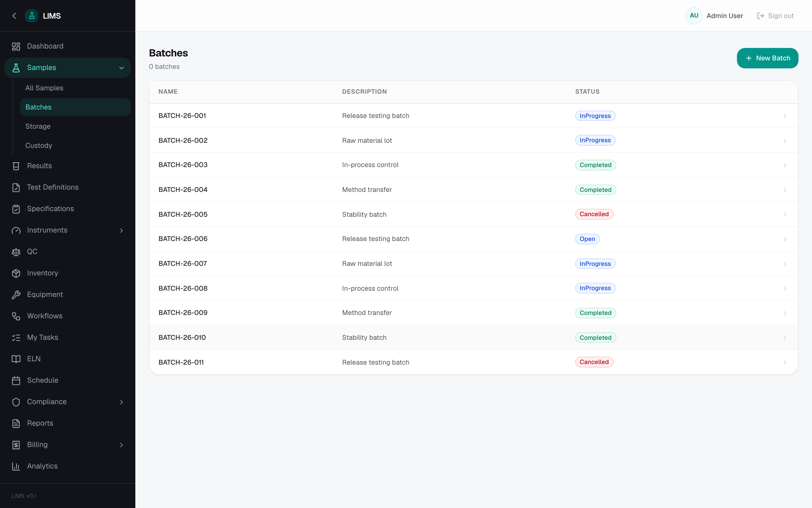
Task: Open the Dashboard menu item
Action: coord(67,46)
